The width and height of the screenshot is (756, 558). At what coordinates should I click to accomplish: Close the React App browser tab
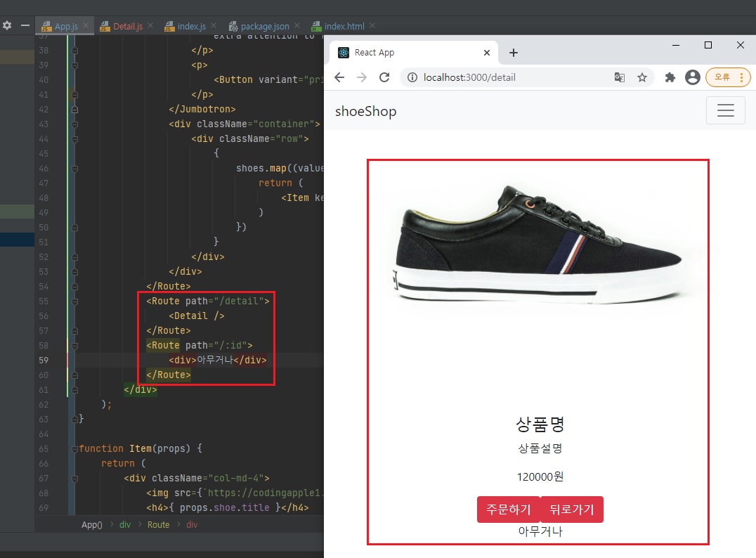[x=487, y=53]
